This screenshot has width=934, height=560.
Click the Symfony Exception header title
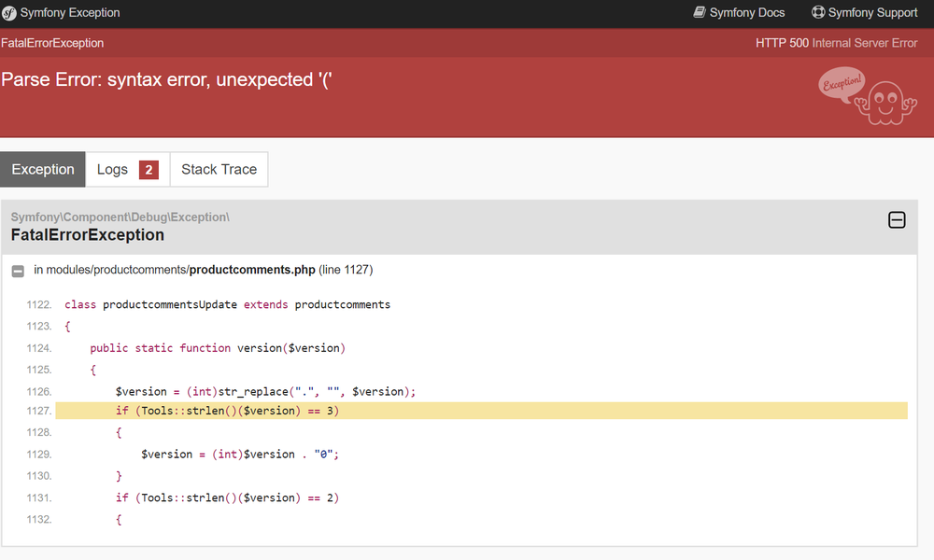click(70, 13)
